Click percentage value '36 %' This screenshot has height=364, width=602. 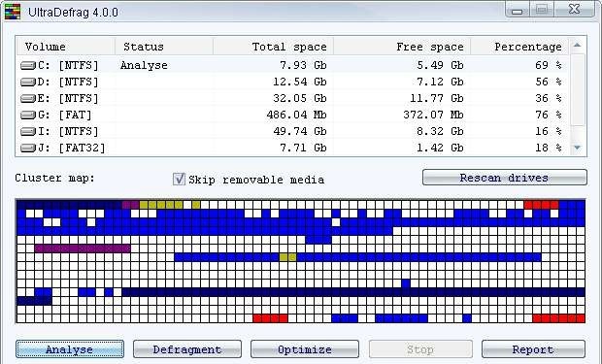[x=549, y=98]
